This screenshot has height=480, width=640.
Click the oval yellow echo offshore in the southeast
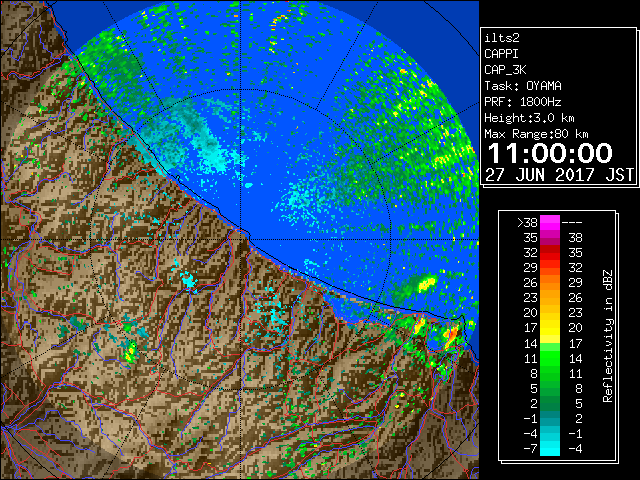coord(427,283)
